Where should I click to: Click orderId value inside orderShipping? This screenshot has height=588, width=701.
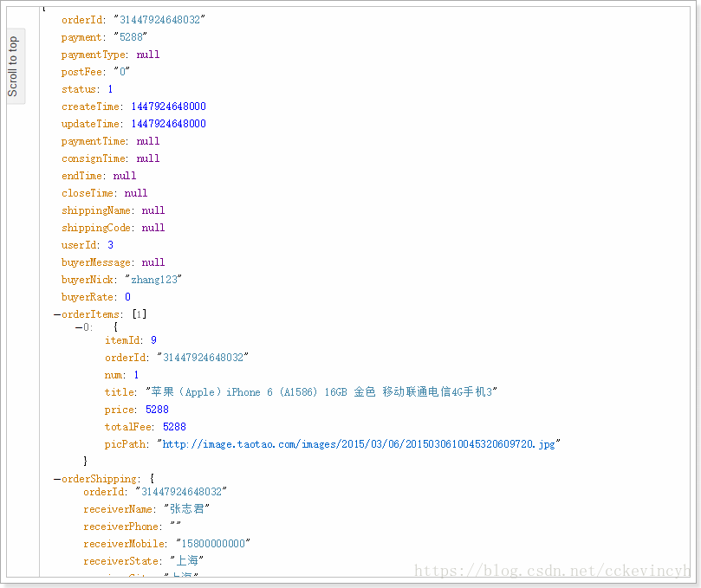(x=181, y=492)
